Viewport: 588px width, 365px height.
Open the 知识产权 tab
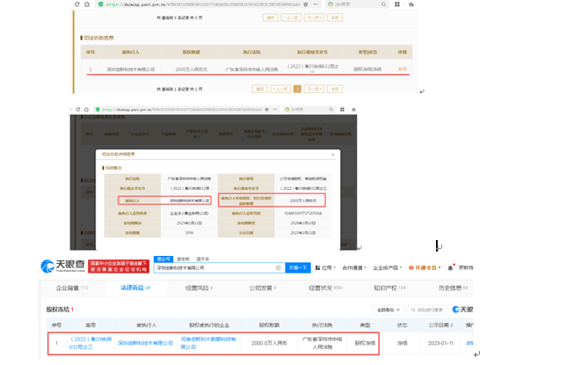pos(389,288)
